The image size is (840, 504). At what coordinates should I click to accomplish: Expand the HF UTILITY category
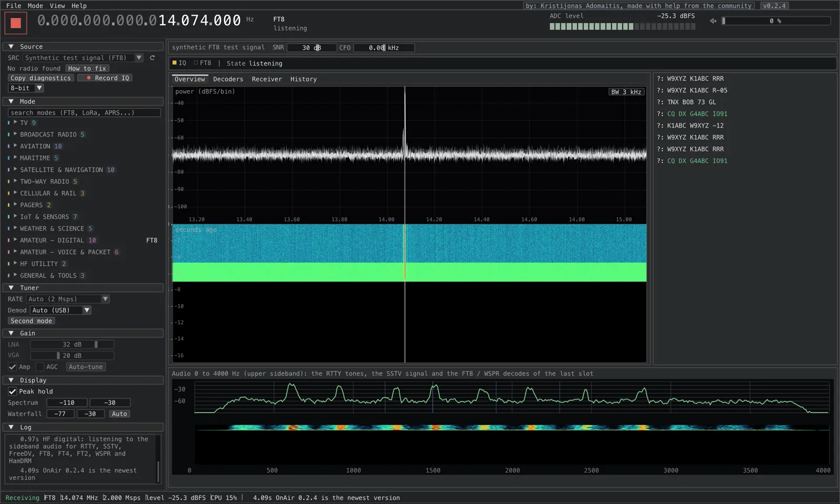15,264
